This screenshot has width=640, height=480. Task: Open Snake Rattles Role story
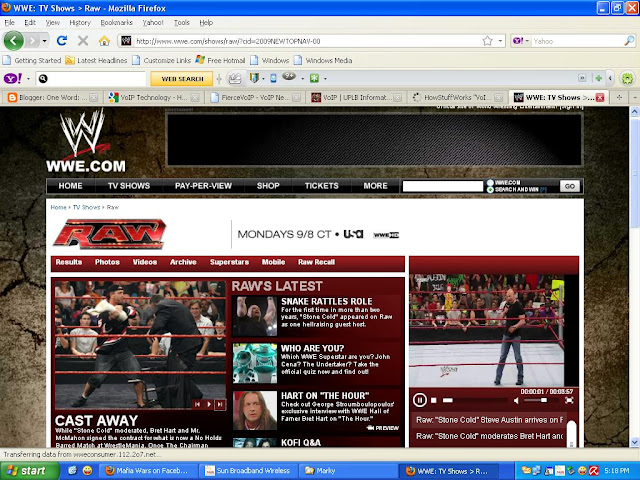(327, 301)
